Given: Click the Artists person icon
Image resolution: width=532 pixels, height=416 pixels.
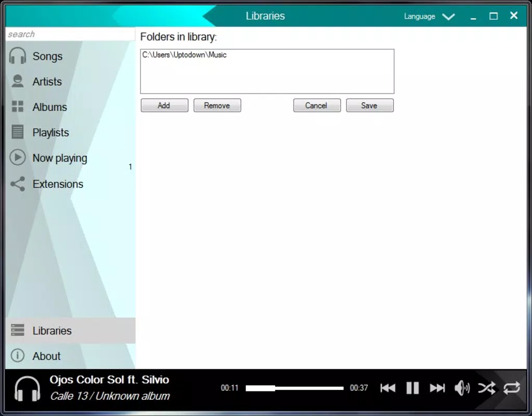Looking at the screenshot, I should point(18,82).
